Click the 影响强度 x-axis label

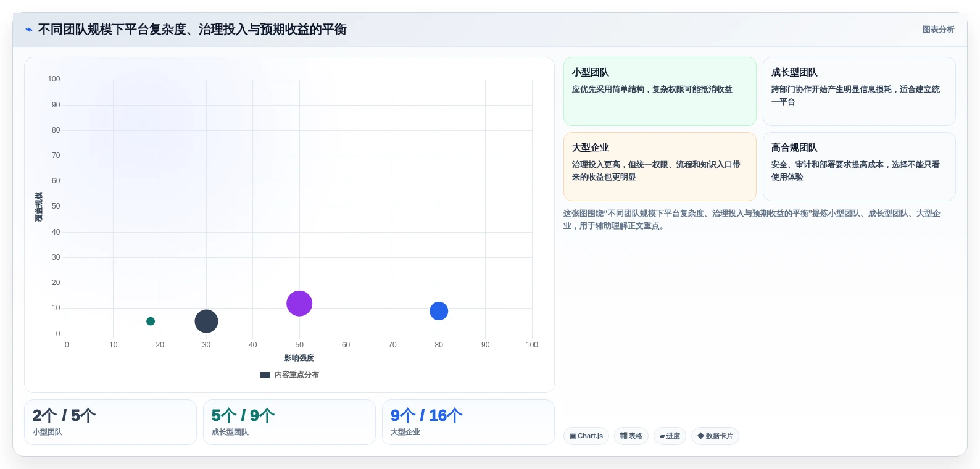[299, 358]
